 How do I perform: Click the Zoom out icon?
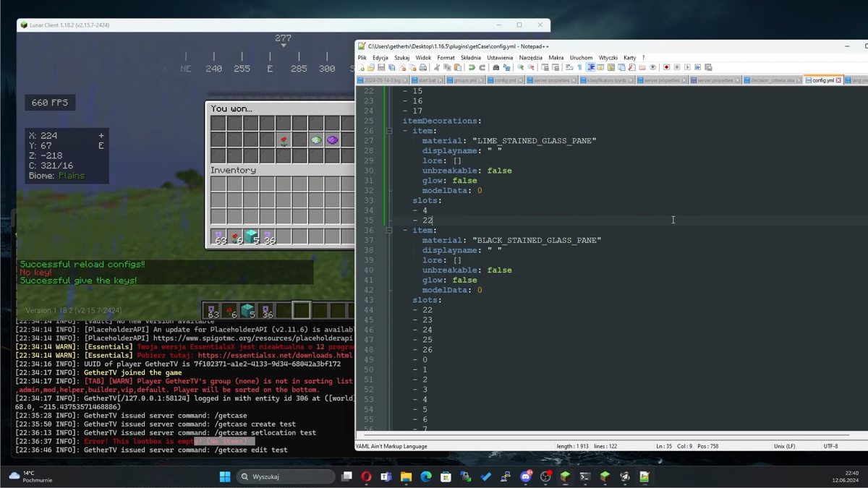pos(530,67)
